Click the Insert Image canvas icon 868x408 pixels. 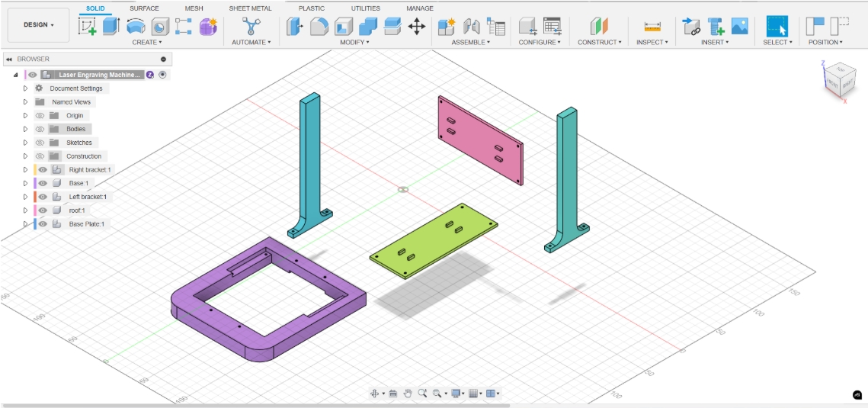point(739,26)
